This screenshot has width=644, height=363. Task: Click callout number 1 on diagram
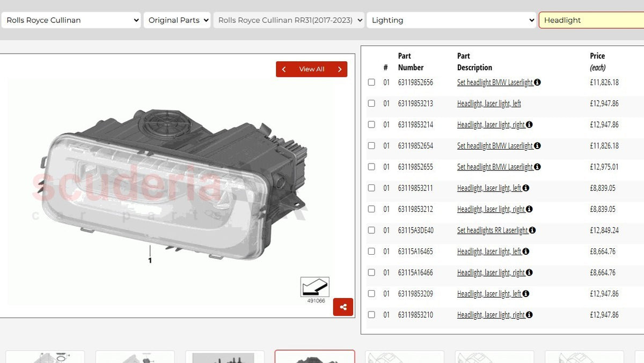[x=150, y=261]
